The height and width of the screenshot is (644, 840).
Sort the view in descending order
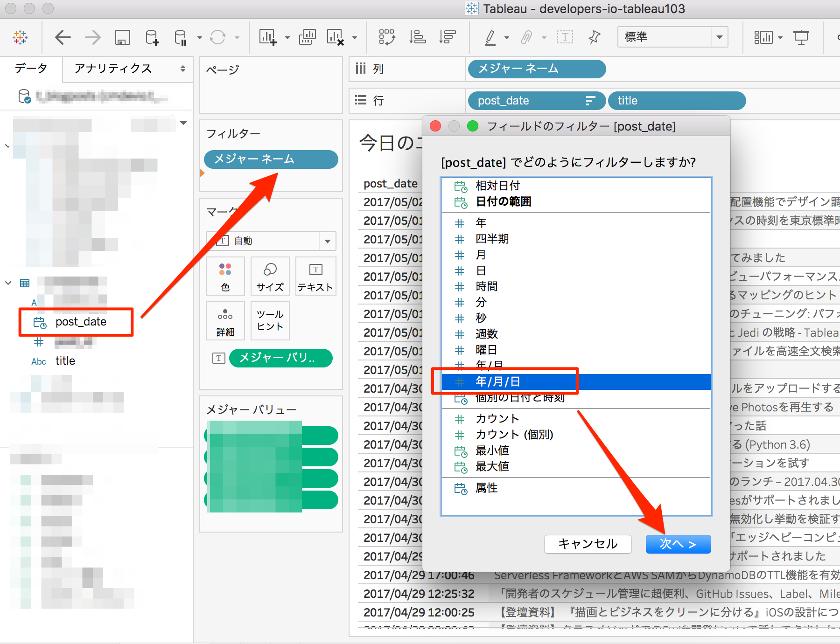click(x=447, y=37)
